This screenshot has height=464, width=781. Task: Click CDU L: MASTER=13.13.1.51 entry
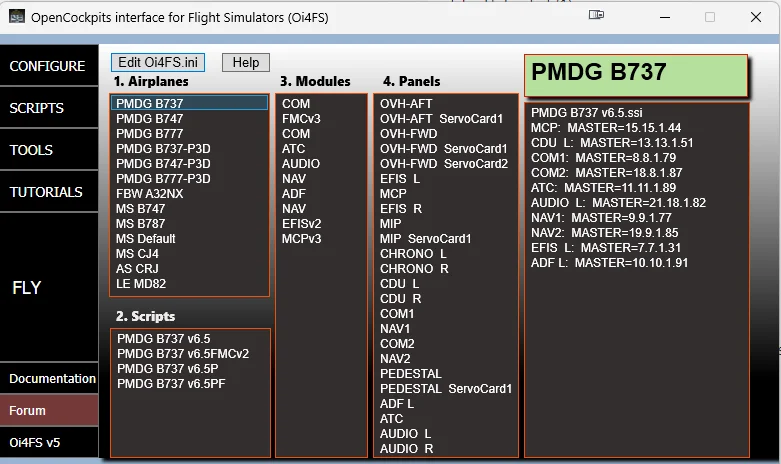pyautogui.click(x=612, y=142)
